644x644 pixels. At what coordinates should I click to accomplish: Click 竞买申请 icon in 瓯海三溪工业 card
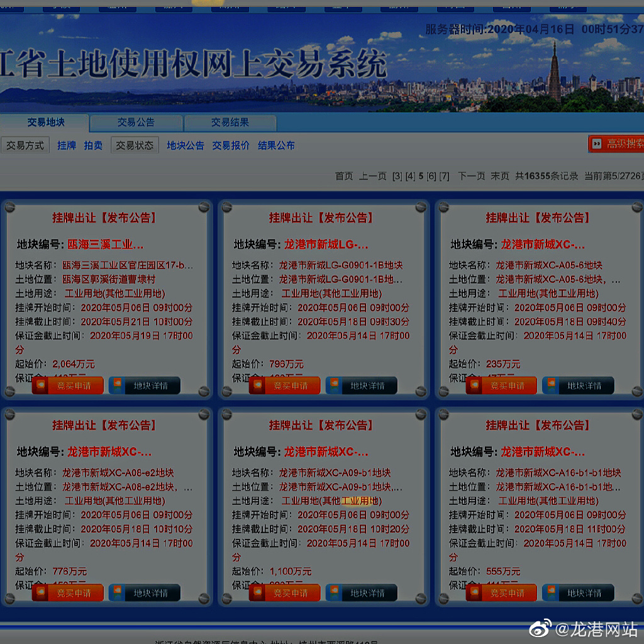(41, 386)
